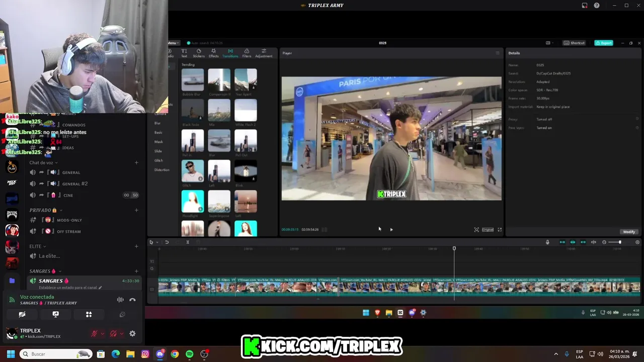Choose the Tear Apart transition thumbnail
Viewport: 644px width, 362px height.
(x=246, y=80)
